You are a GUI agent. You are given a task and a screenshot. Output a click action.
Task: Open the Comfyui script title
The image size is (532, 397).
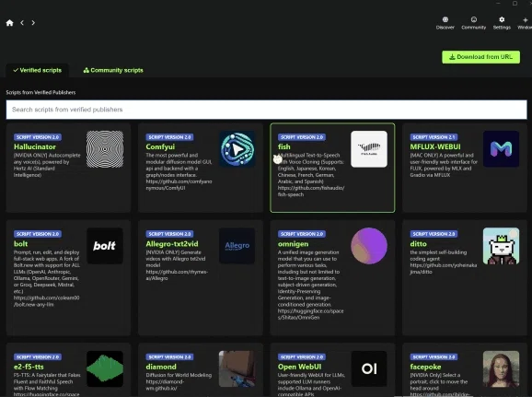pos(160,146)
